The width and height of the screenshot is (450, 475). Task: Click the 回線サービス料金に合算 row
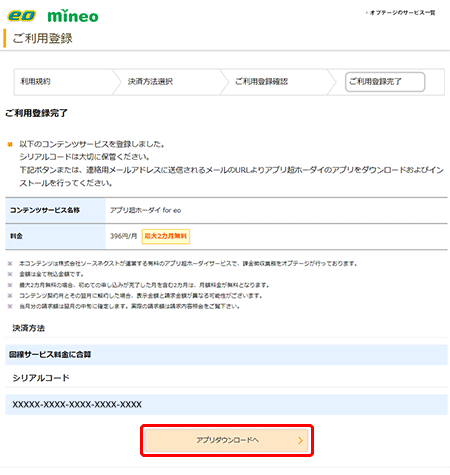tap(226, 354)
